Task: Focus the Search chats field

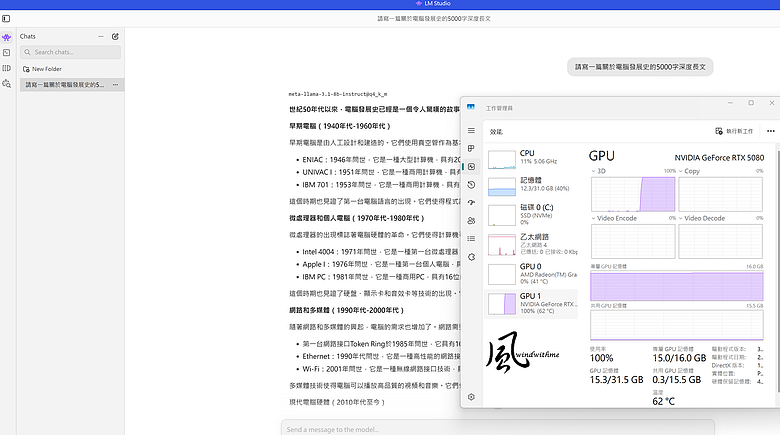Action: tap(70, 52)
